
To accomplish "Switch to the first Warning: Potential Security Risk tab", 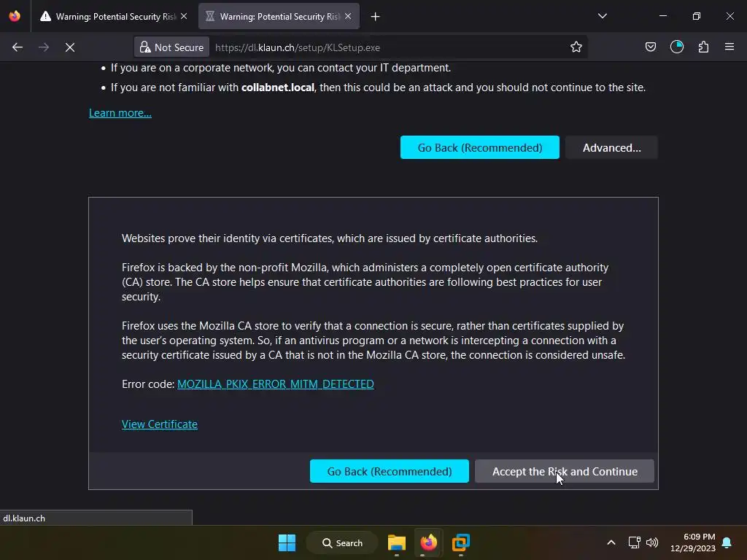I will pyautogui.click(x=115, y=17).
